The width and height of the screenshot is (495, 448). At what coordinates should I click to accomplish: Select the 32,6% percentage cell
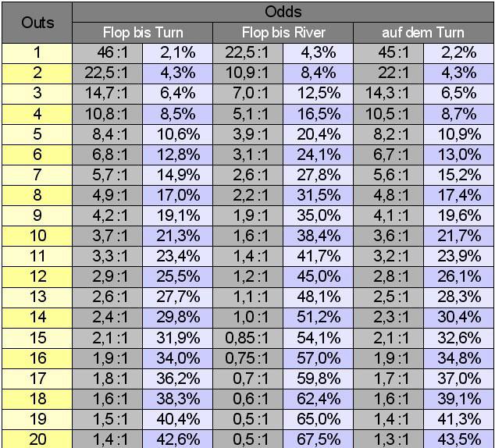[x=459, y=338]
